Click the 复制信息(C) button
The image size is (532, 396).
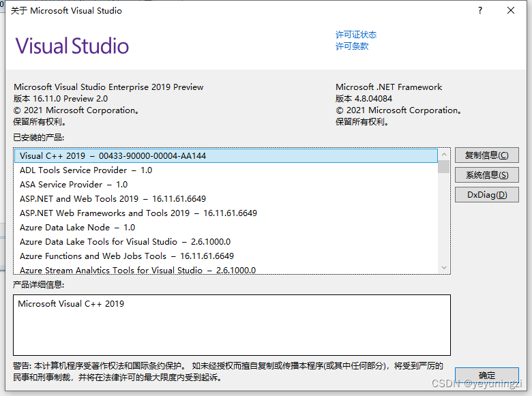(486, 155)
